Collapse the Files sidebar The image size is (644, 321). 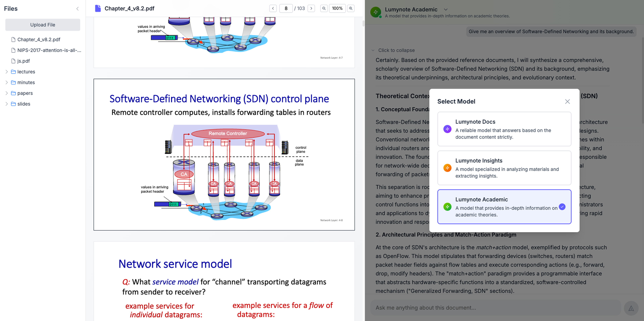coord(77,9)
